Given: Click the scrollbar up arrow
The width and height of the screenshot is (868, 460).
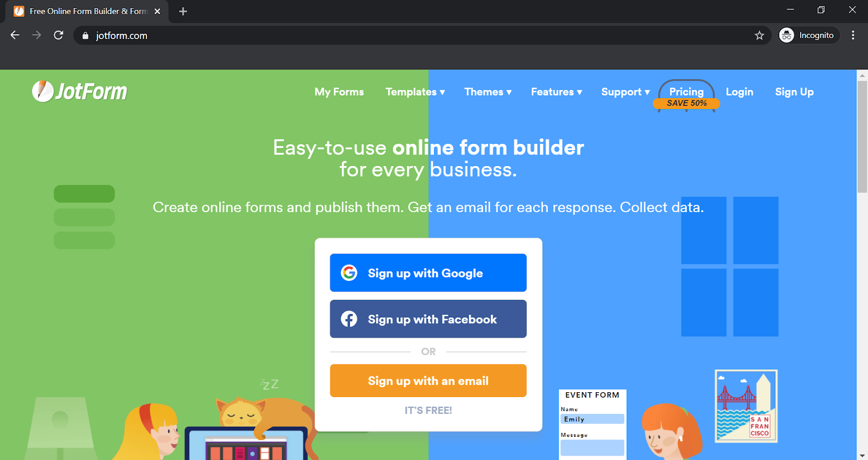Looking at the screenshot, I should coord(862,75).
